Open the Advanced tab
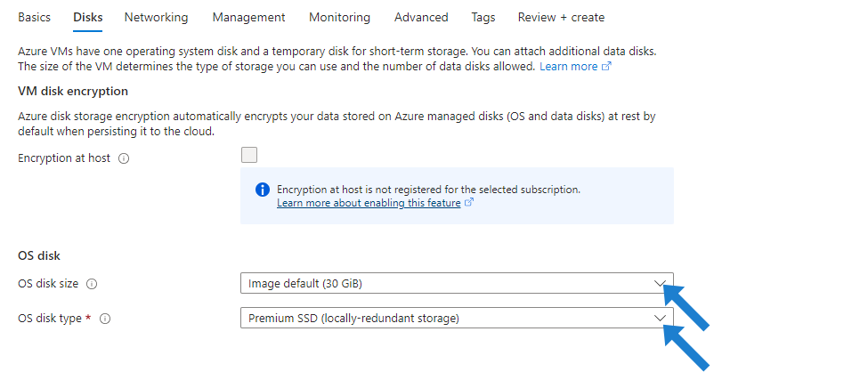The image size is (868, 372). [x=421, y=17]
